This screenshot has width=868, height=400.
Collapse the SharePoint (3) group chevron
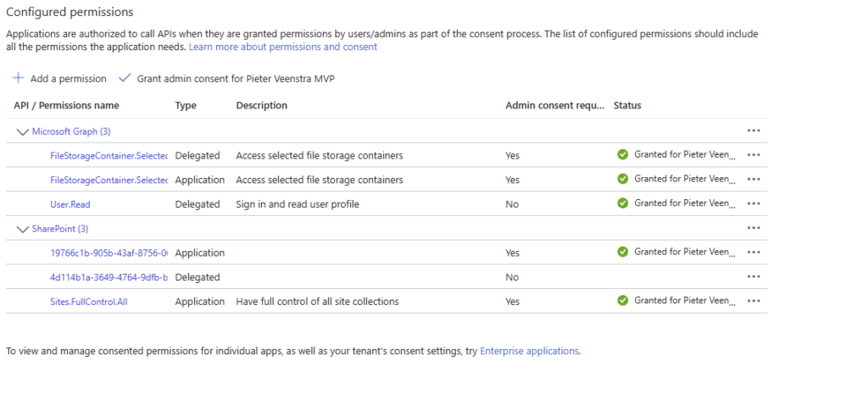[23, 230]
